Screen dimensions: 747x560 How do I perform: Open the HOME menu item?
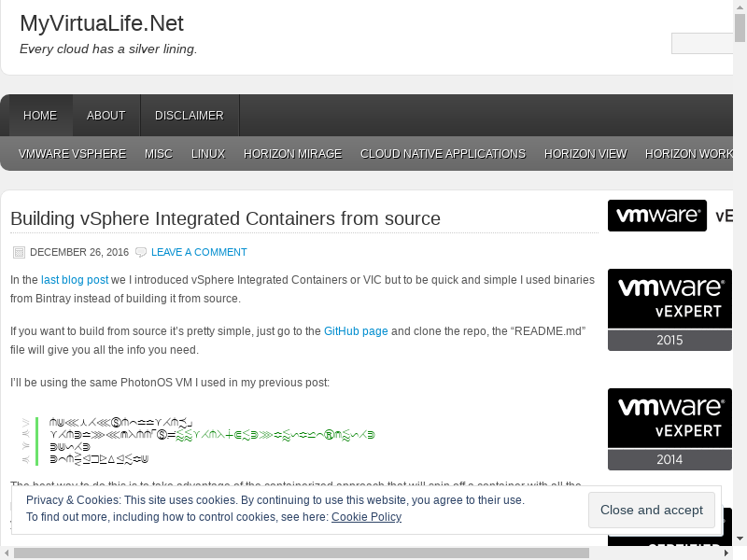tap(40, 116)
